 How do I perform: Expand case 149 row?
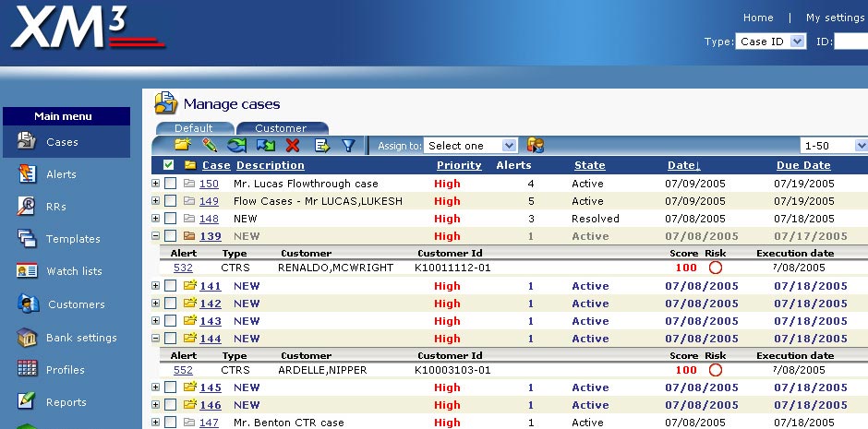(x=155, y=201)
